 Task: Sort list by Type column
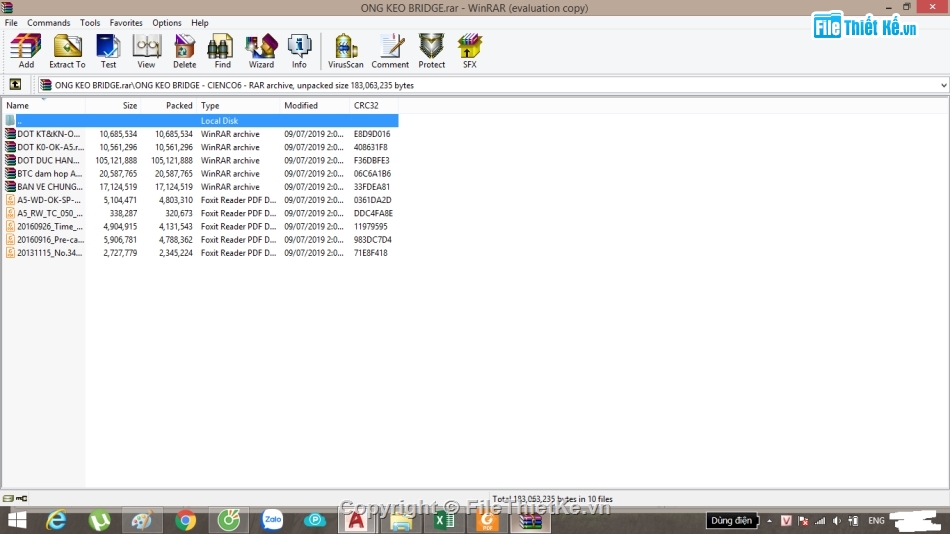tap(238, 105)
